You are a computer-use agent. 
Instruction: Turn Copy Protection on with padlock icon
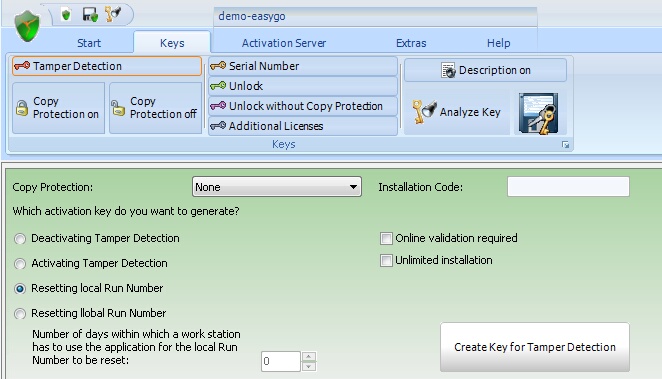58,108
